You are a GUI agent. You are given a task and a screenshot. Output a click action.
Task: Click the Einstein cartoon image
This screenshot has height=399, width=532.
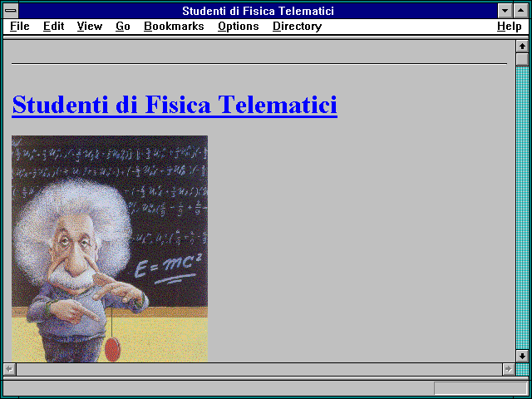click(110, 249)
